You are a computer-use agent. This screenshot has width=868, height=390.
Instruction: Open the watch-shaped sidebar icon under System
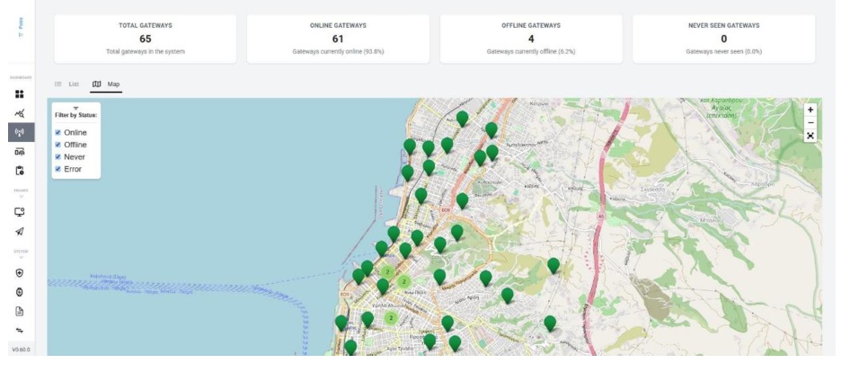point(20,292)
